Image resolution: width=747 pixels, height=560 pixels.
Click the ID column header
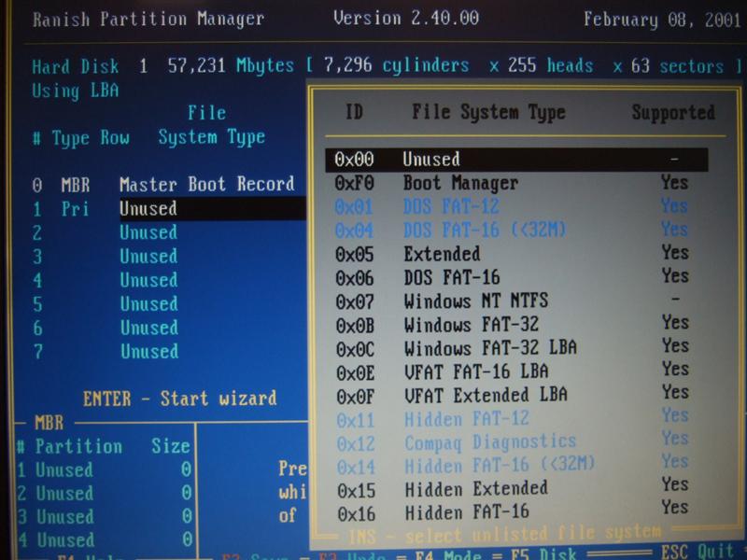(354, 112)
